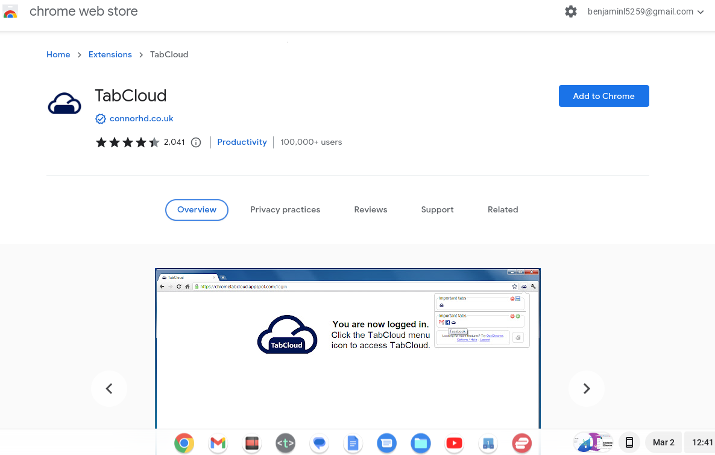715x455 pixels.
Task: Show the previous screenshot with left arrow
Action: tap(109, 388)
